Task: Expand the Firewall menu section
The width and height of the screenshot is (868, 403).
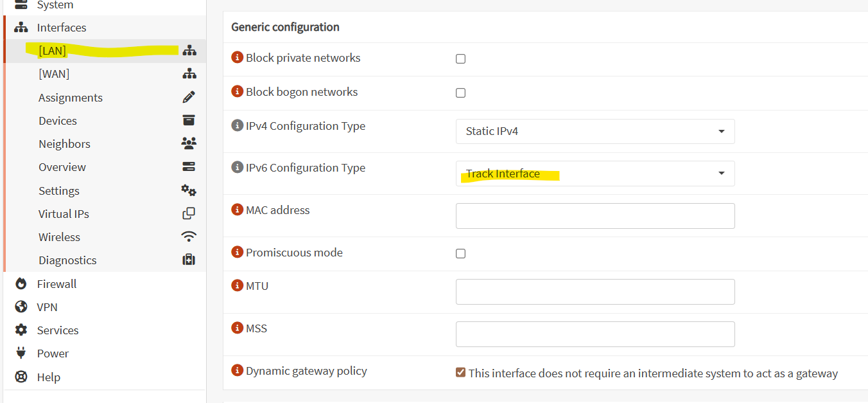Action: [x=56, y=283]
